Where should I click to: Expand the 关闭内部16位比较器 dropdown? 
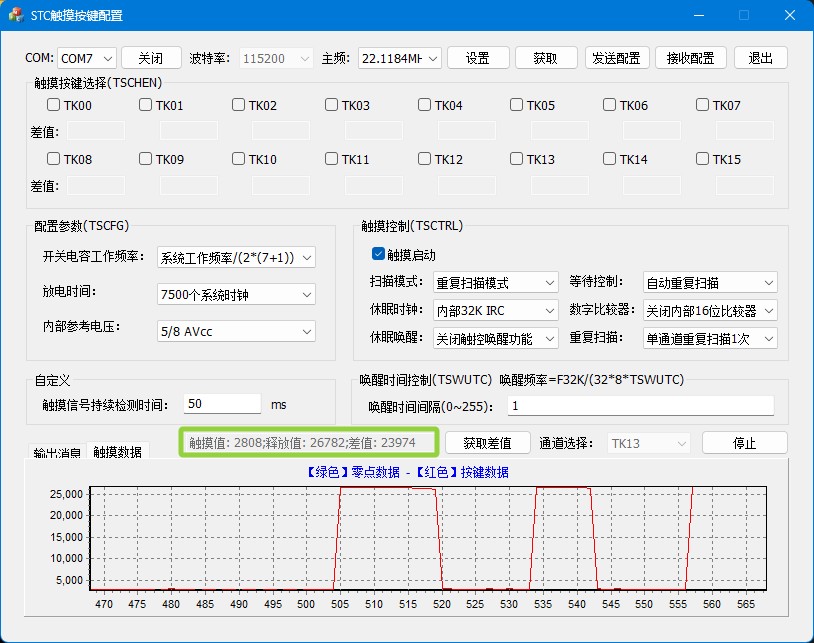[710, 310]
